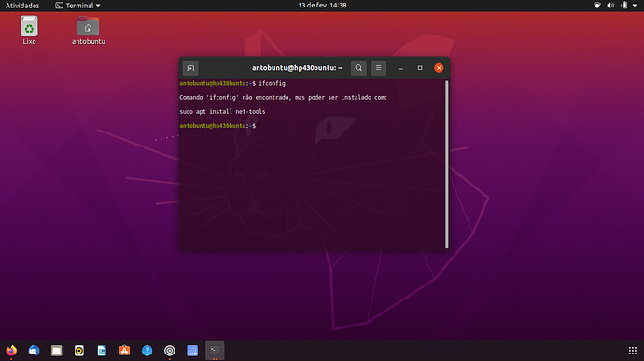Click the terminal search icon
The height and width of the screenshot is (361, 644).
coord(358,68)
